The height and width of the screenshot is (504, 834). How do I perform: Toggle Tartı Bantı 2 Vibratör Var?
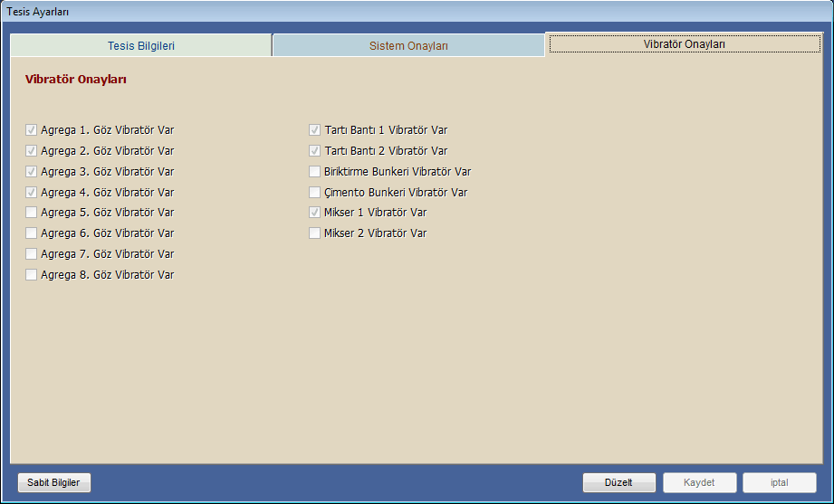[x=315, y=151]
